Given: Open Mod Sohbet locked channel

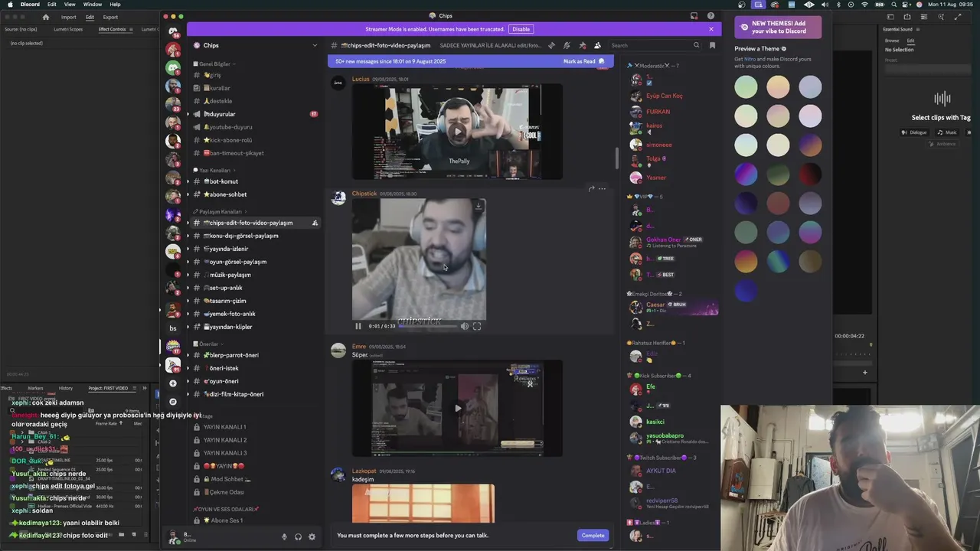Looking at the screenshot, I should tap(226, 479).
